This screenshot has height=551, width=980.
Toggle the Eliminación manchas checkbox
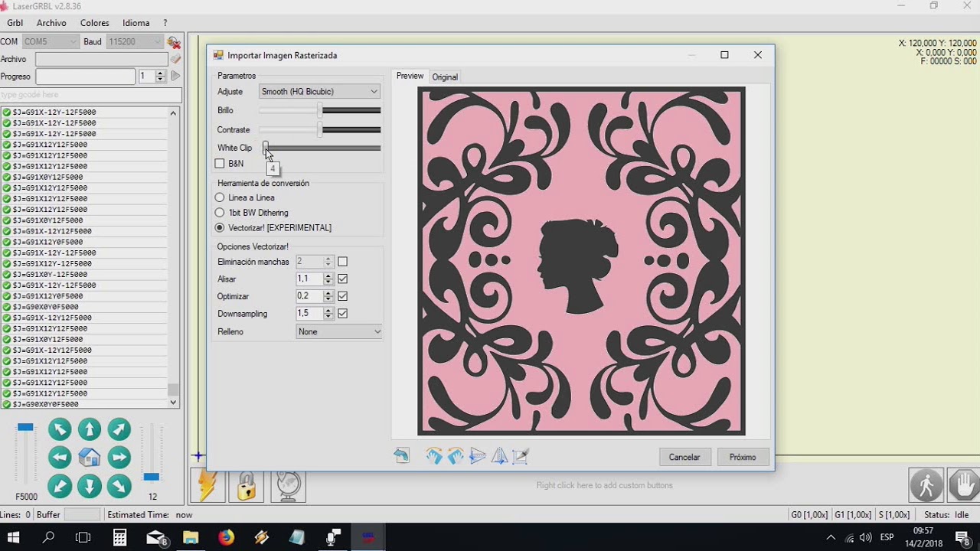(x=342, y=262)
